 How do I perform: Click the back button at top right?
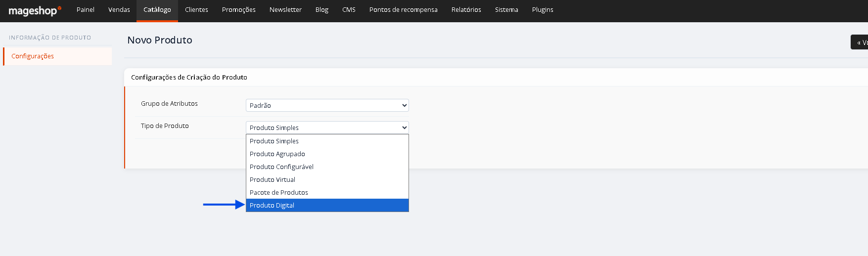point(860,43)
